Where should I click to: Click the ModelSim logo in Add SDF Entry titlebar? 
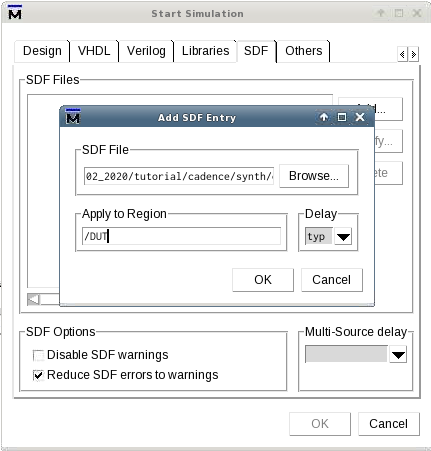[73, 116]
